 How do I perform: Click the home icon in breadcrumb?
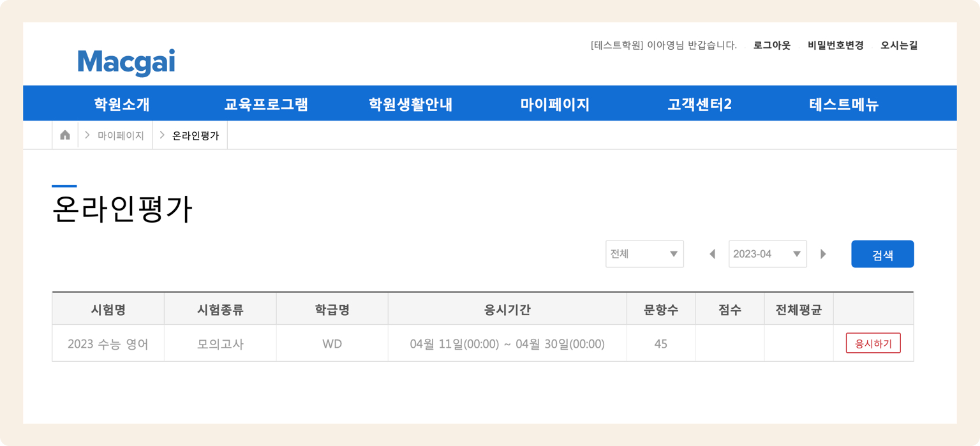(64, 135)
